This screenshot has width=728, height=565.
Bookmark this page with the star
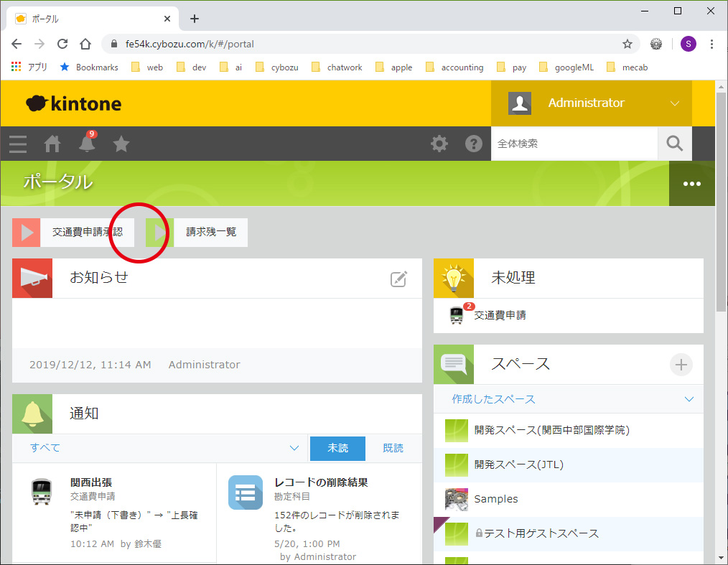pos(627,44)
